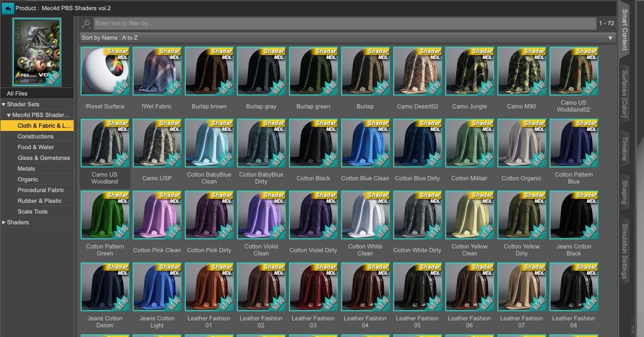Switch to the Smart Content tab
Screen dimensions: 644x337
pyautogui.click(x=625, y=30)
